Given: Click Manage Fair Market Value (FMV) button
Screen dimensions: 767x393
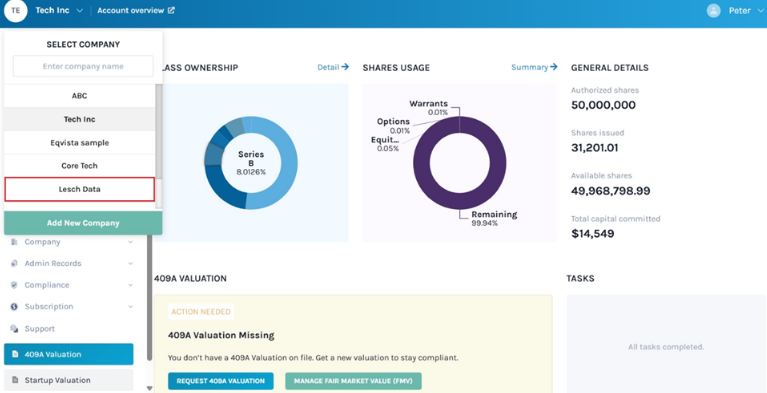Looking at the screenshot, I should click(353, 381).
